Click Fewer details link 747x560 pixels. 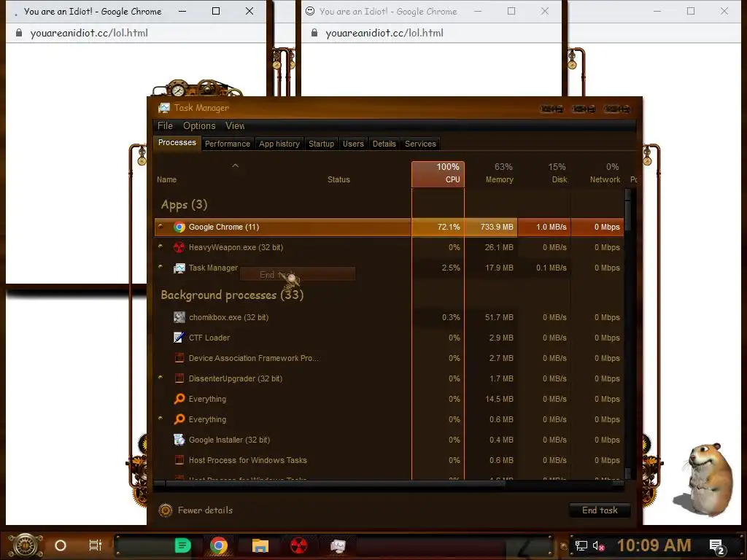[x=205, y=510]
